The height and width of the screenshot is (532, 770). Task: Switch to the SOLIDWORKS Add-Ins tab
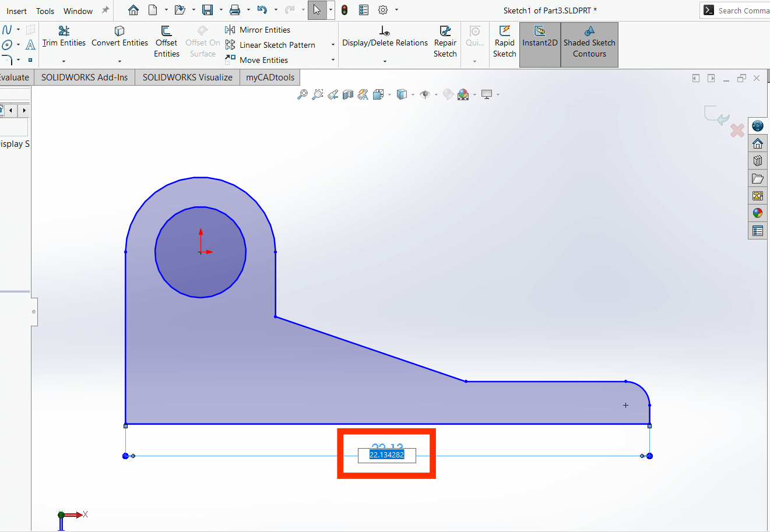84,77
